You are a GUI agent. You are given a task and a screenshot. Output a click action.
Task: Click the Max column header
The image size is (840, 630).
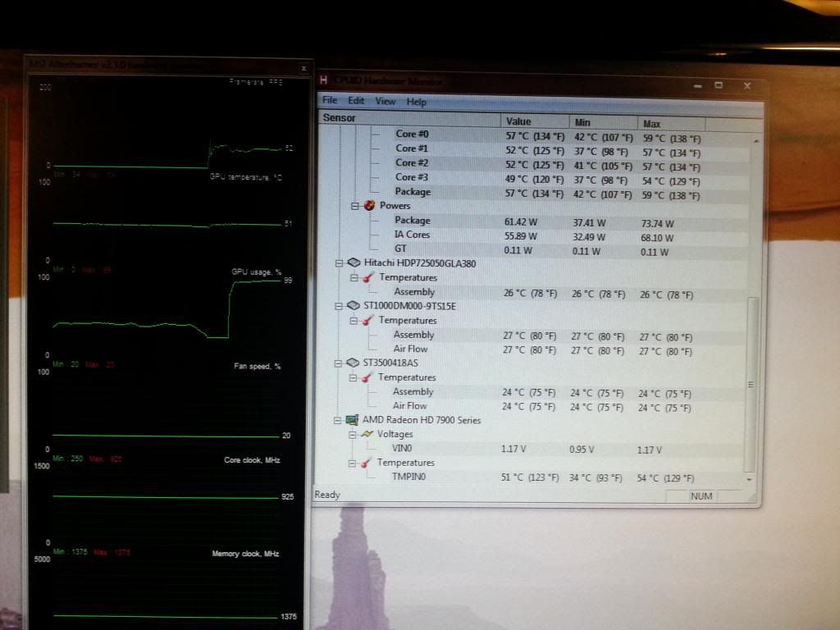[x=672, y=124]
